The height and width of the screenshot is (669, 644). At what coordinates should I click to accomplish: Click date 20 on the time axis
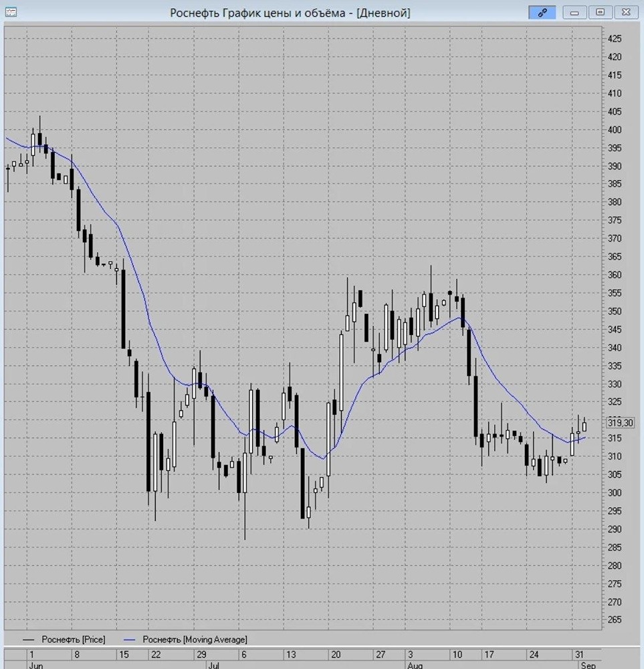click(336, 654)
